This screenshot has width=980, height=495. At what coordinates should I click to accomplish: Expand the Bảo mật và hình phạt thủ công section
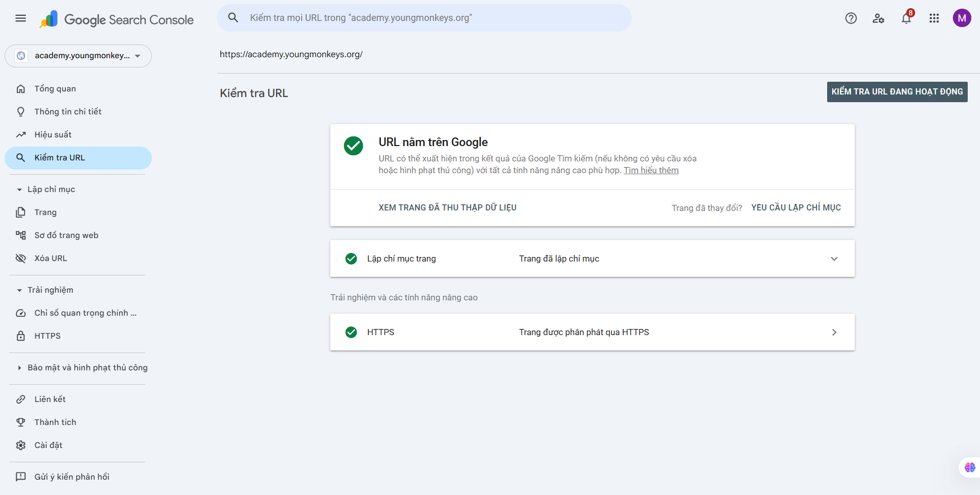point(19,367)
